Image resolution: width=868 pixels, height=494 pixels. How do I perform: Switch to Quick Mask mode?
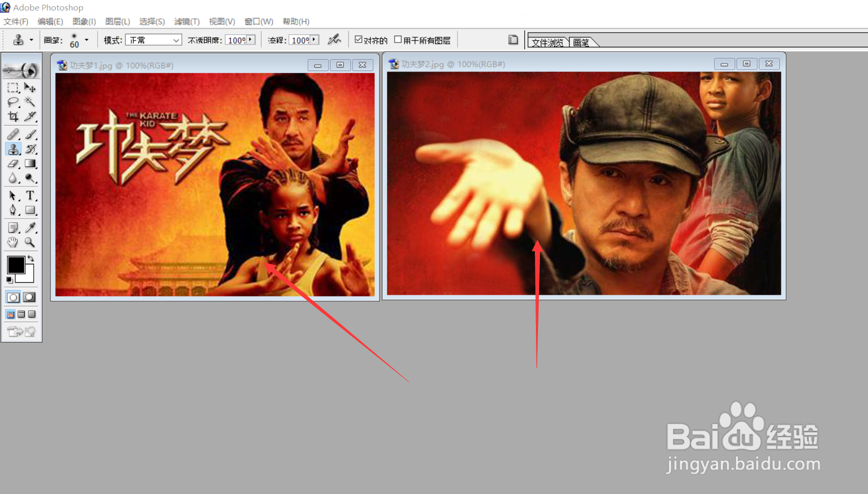coord(30,297)
